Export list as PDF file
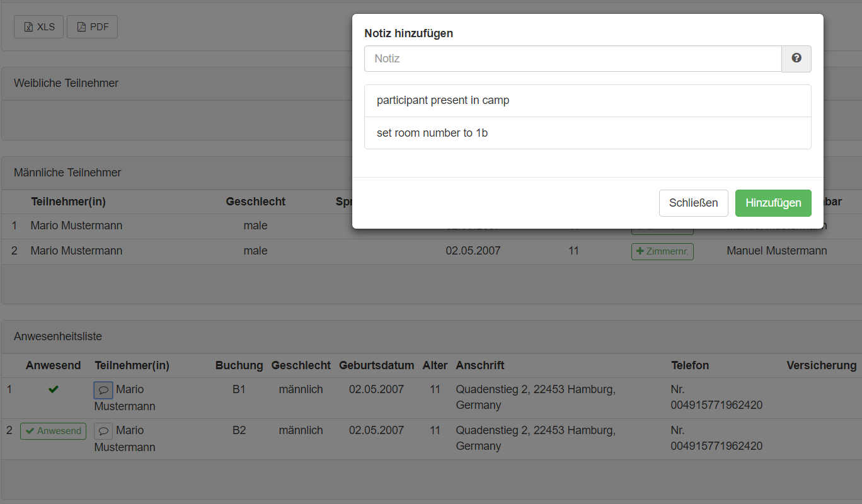 pos(92,27)
